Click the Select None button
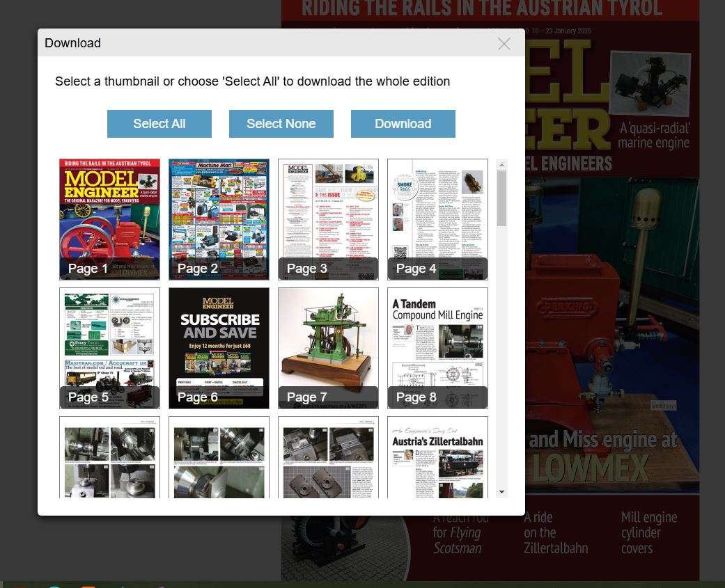725x588 pixels. [281, 124]
